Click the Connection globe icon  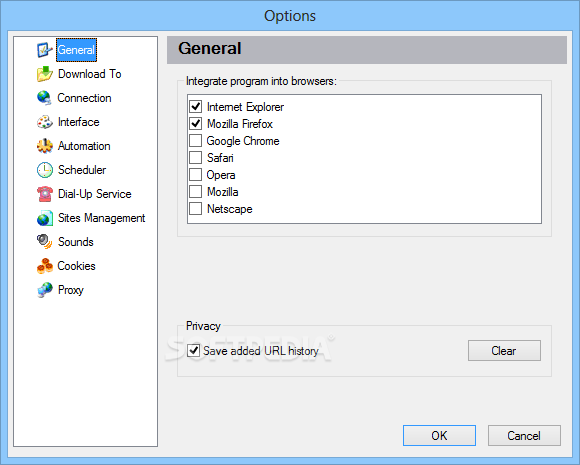tap(44, 98)
